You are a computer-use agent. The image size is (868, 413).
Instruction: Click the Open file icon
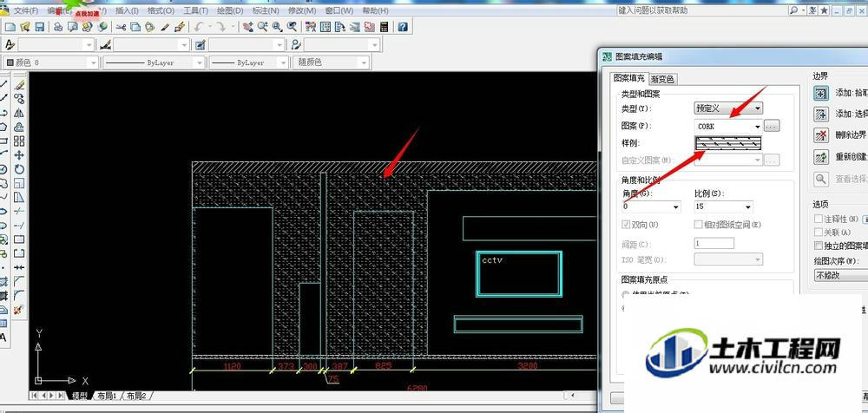(25, 27)
